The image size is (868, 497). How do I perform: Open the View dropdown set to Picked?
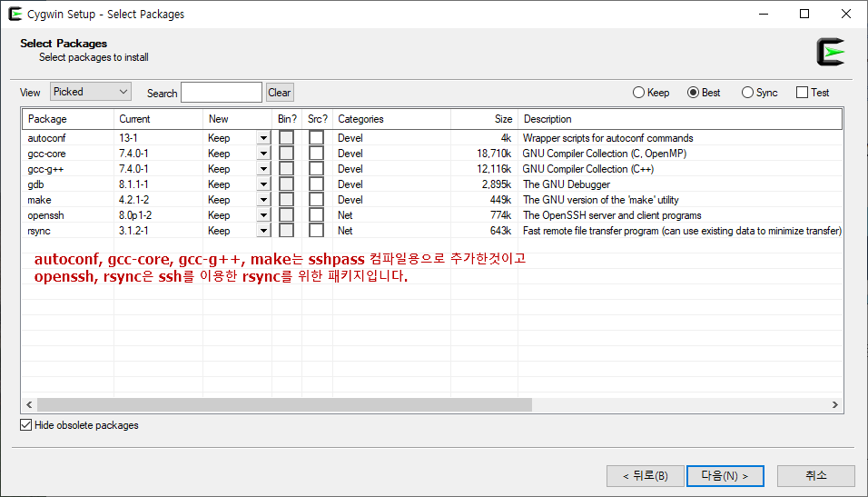pyautogui.click(x=90, y=92)
